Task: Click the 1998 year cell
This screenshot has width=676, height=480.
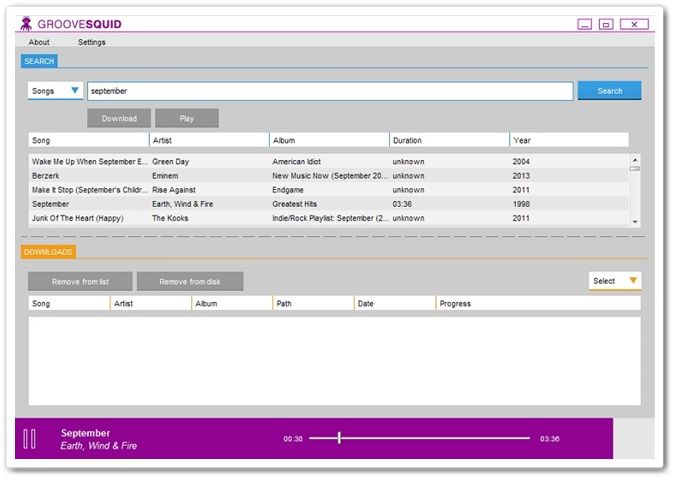Action: [x=521, y=204]
